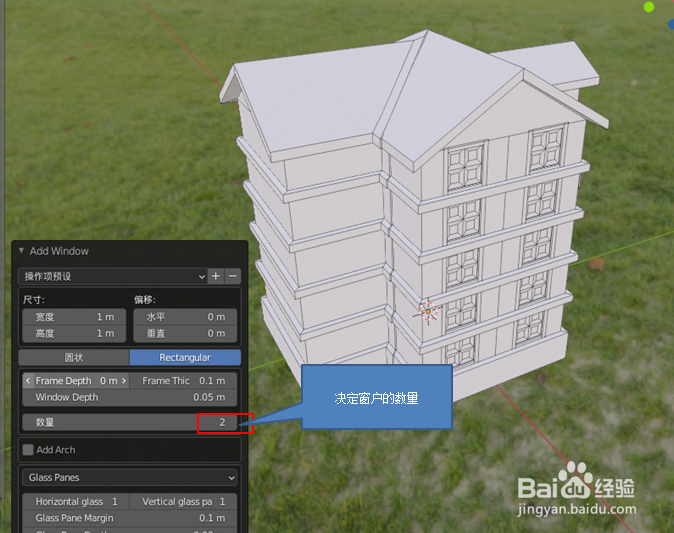Image resolution: width=674 pixels, height=533 pixels.
Task: Click the Frame Thickness field
Action: point(184,381)
